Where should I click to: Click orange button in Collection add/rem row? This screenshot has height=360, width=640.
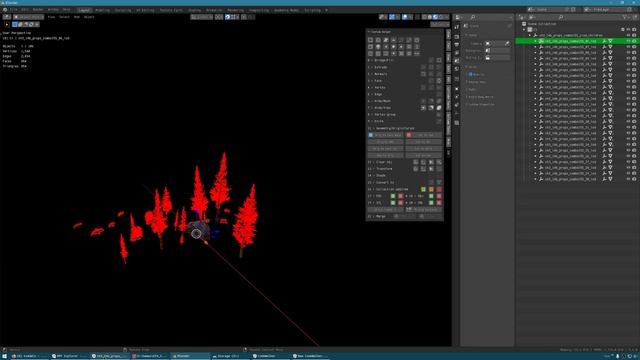pyautogui.click(x=431, y=189)
